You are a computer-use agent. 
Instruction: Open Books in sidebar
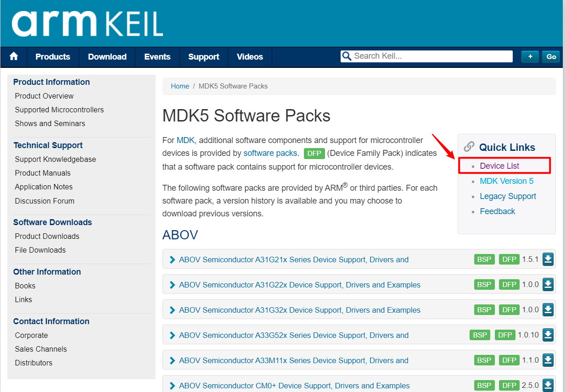point(25,286)
